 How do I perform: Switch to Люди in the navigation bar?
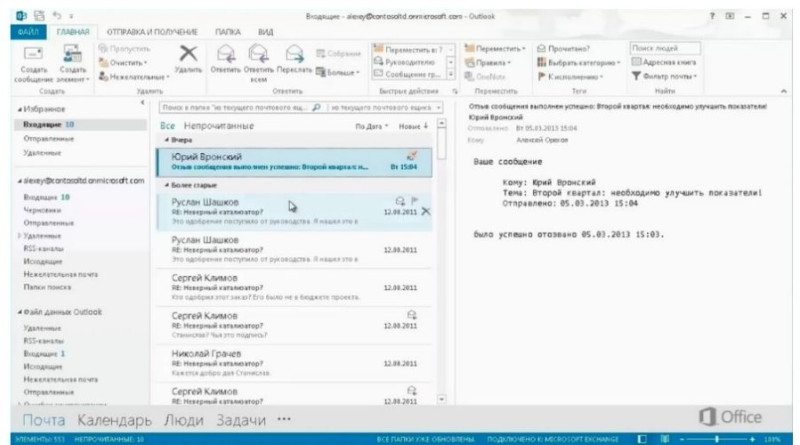click(184, 421)
